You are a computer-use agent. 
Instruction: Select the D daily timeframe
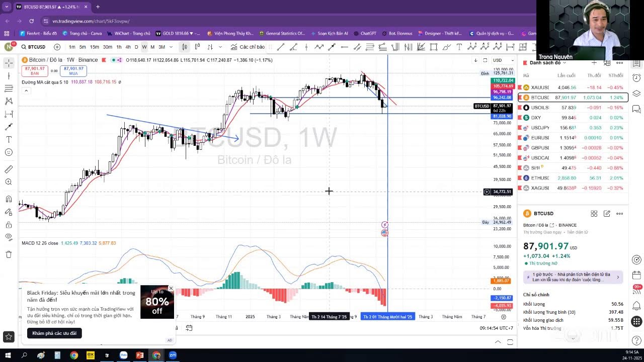136,47
